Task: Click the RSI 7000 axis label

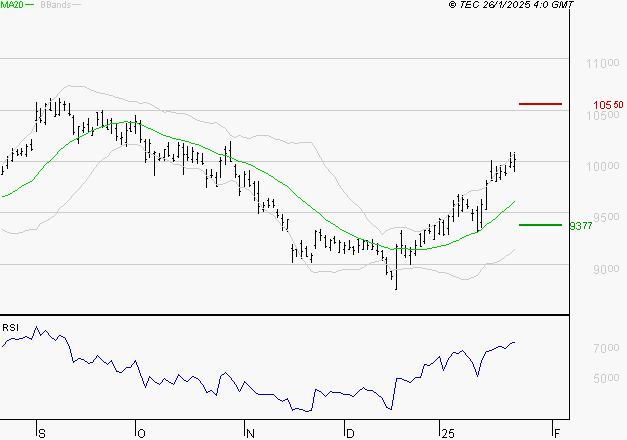Action: click(606, 348)
